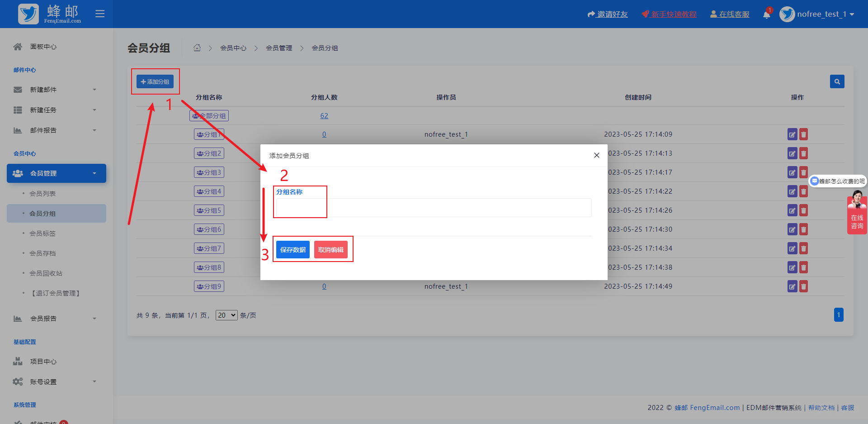Click the 添加分组 button

point(155,82)
